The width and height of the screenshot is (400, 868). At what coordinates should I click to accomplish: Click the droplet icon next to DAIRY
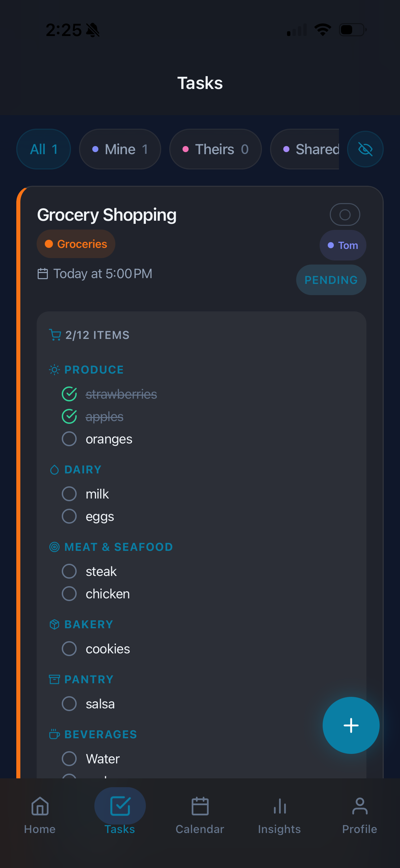tap(54, 469)
